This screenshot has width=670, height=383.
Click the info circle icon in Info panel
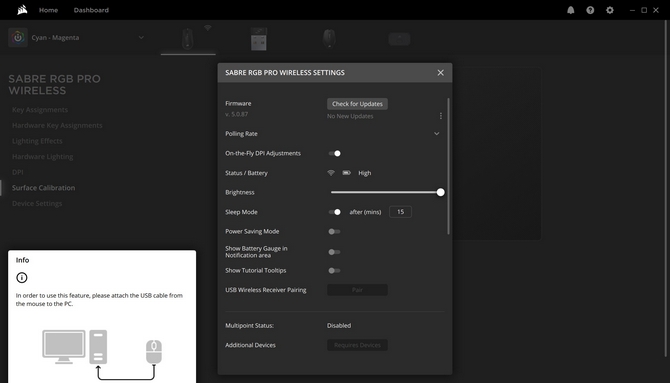(22, 278)
